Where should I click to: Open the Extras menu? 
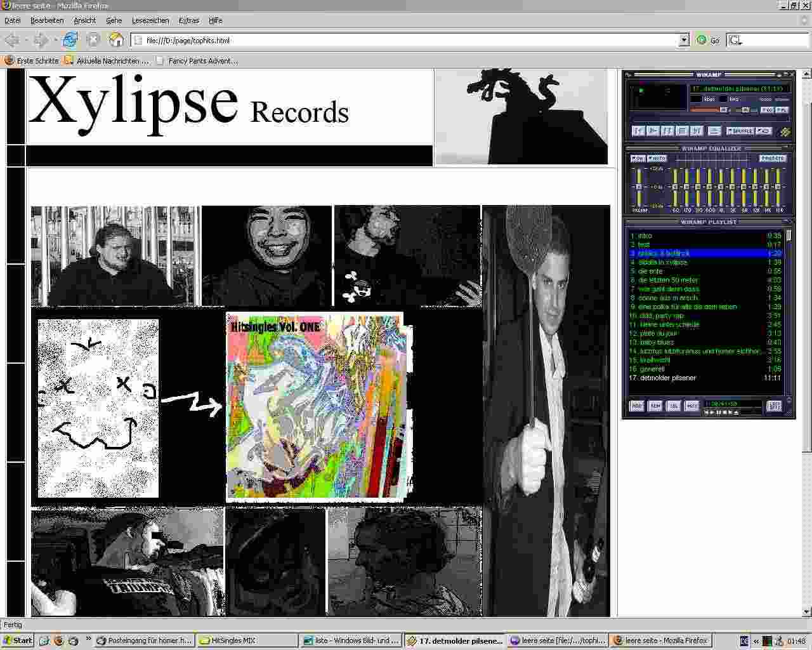coord(188,20)
